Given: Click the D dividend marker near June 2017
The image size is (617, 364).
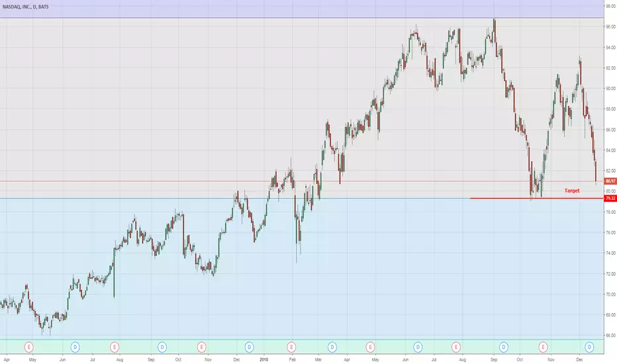Looking at the screenshot, I should [75, 347].
